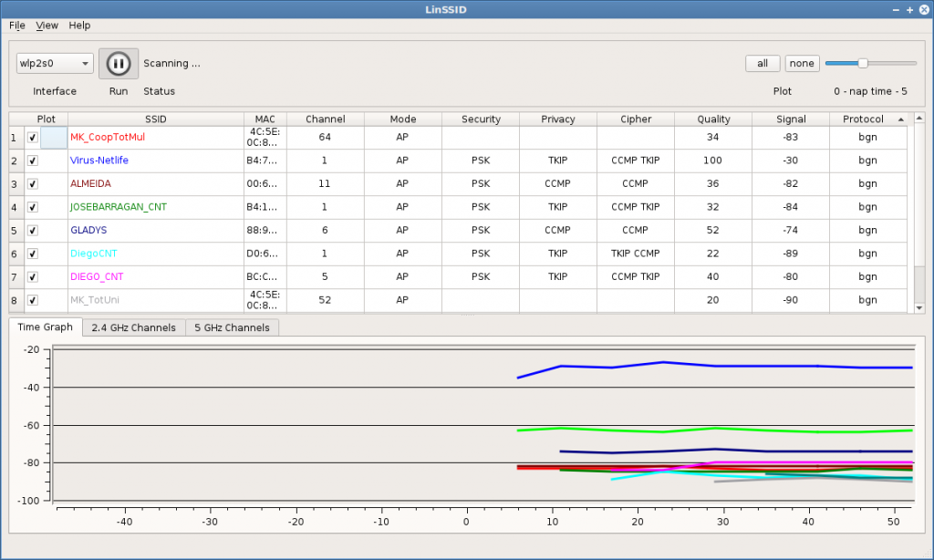Open the wlp2s0 interface dropdown
This screenshot has height=560, width=934.
(x=55, y=63)
